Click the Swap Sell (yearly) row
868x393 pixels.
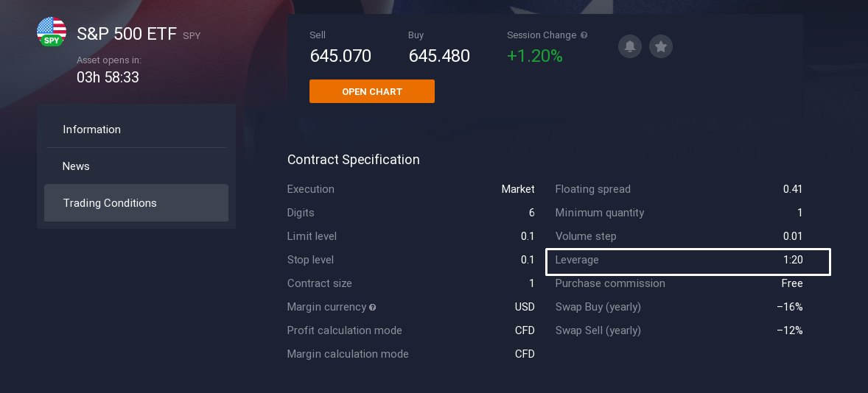(678, 330)
